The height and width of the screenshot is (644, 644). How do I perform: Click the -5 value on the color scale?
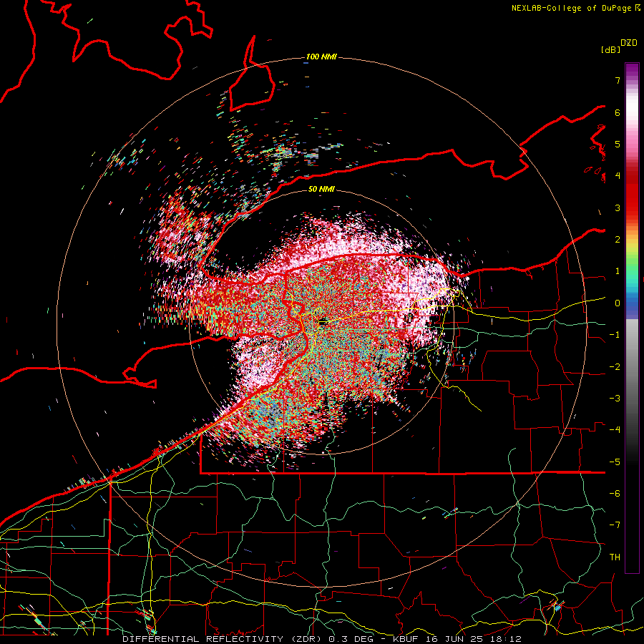coord(615,462)
